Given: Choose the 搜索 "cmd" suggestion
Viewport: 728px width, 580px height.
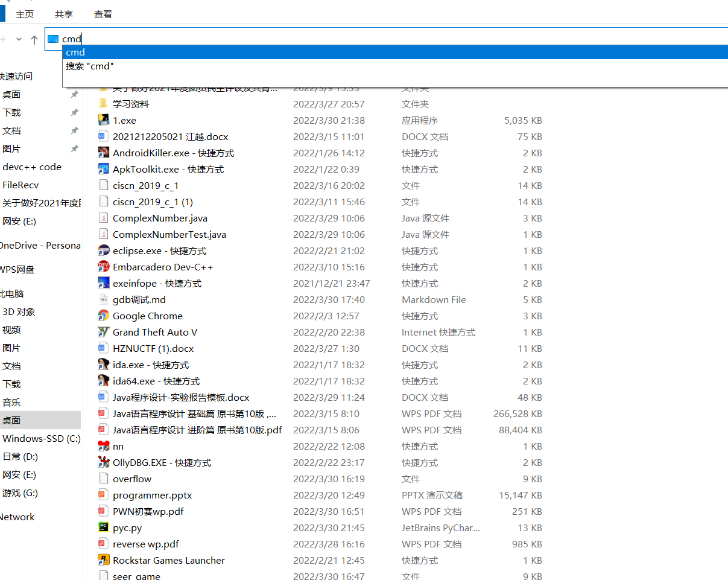Looking at the screenshot, I should point(395,66).
